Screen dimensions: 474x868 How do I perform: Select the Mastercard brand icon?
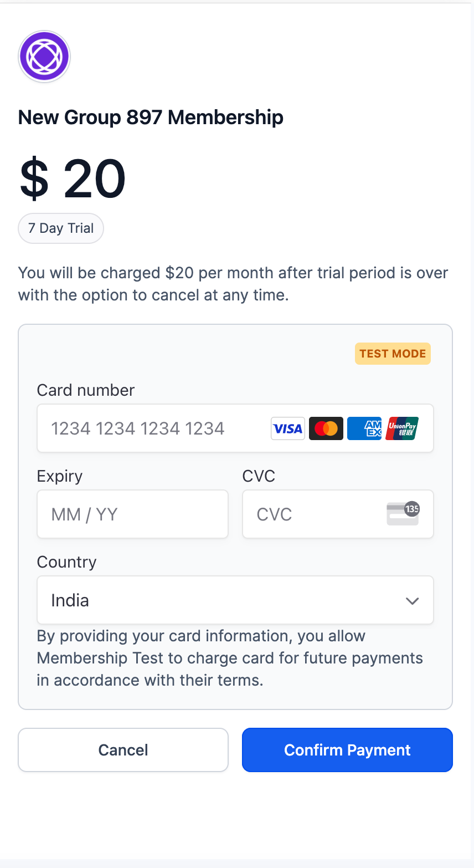[x=326, y=428]
